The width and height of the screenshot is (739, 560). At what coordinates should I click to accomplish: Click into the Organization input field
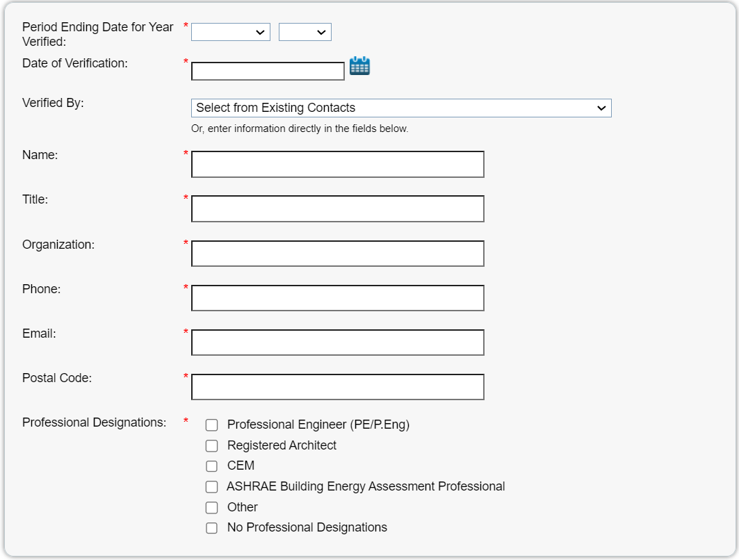coord(337,254)
